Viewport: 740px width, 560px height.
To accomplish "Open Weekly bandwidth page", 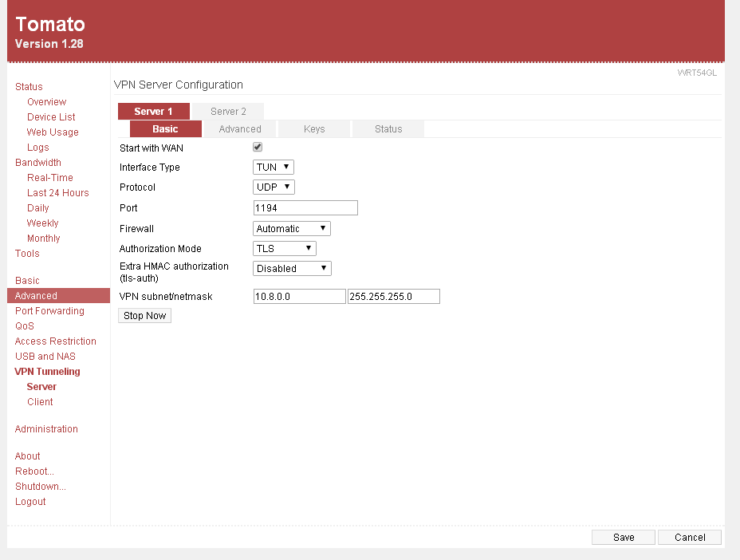I will (42, 223).
